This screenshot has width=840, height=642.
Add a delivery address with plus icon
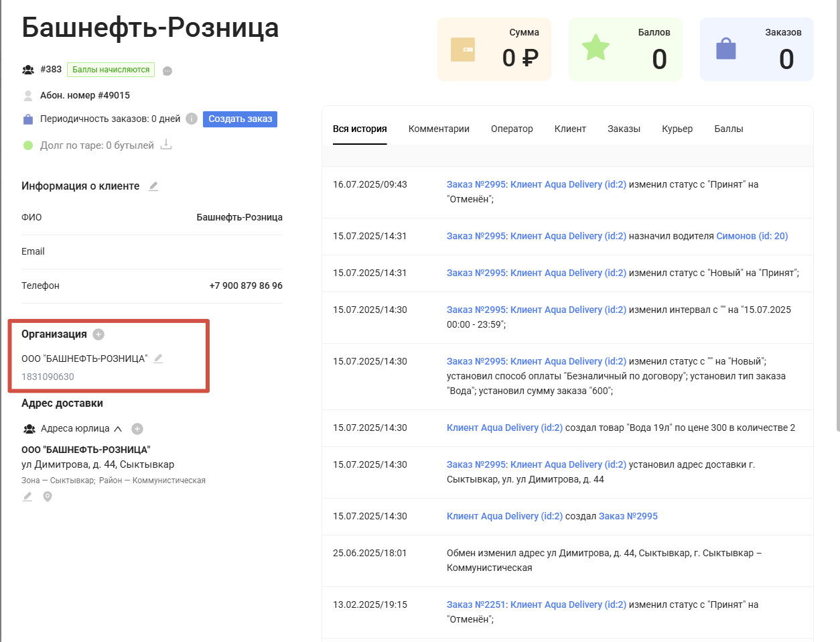pos(137,429)
